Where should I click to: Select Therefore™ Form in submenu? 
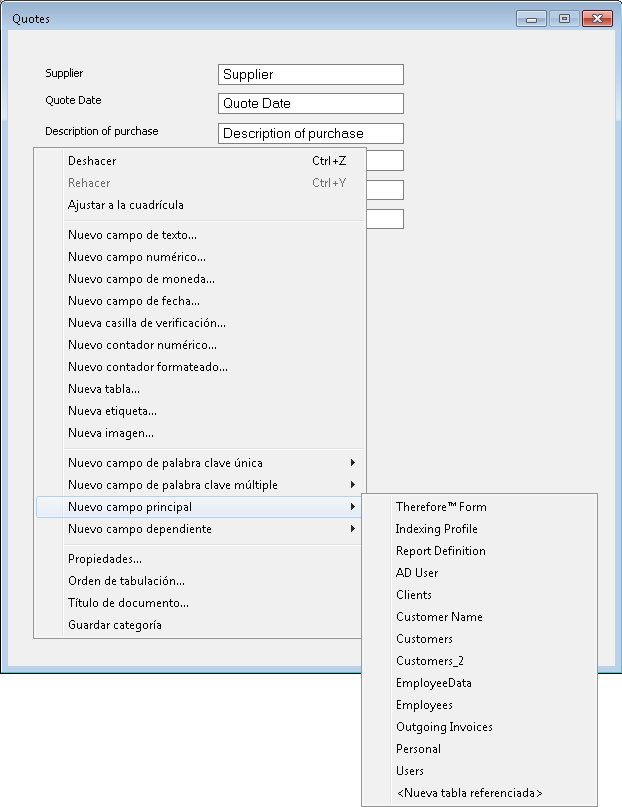[x=479, y=507]
